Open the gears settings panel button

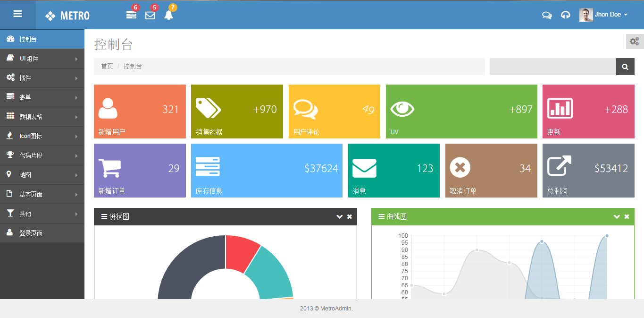tap(635, 42)
